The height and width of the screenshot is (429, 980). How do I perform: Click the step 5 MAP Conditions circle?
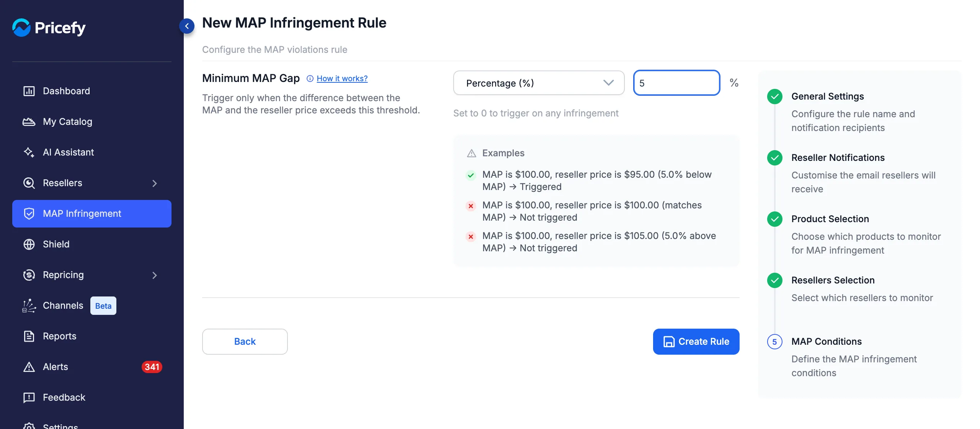click(775, 342)
